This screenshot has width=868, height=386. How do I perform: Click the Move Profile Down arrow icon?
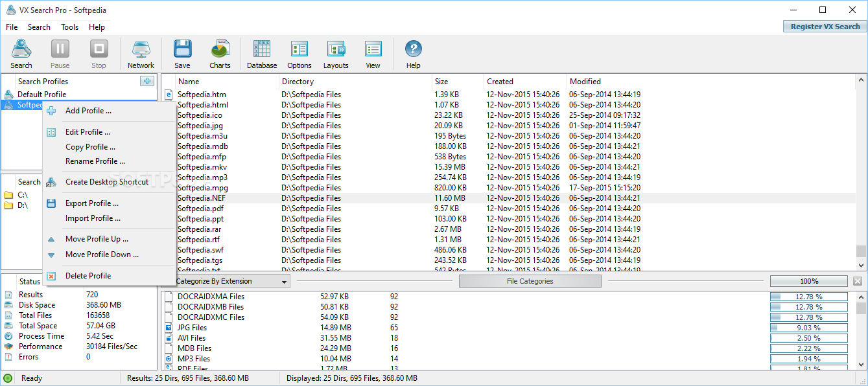pos(51,255)
